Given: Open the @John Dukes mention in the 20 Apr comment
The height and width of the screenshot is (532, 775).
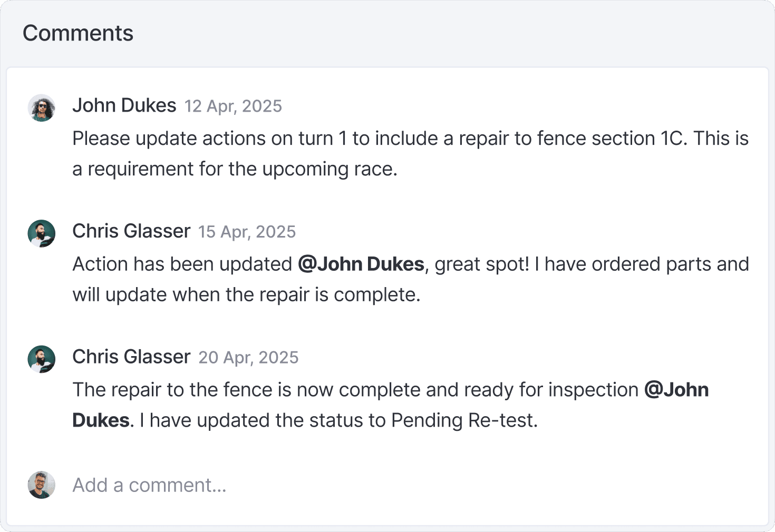Looking at the screenshot, I should (676, 390).
